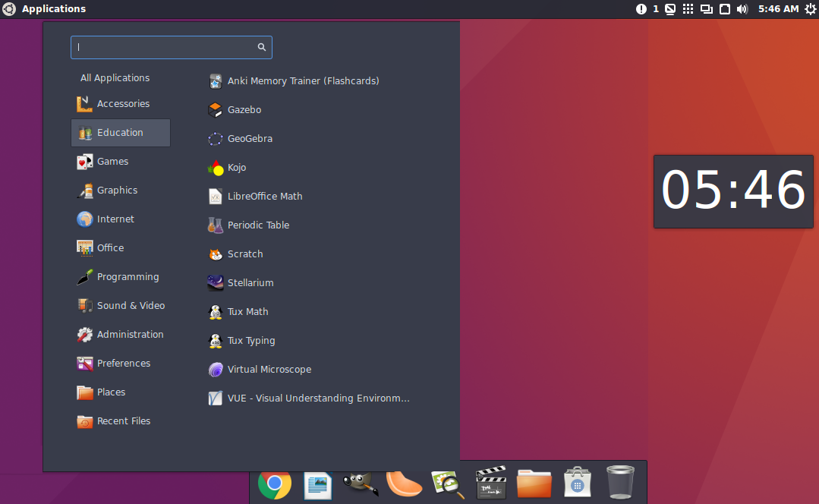Open the file manager folder in dock
The image size is (819, 504).
click(534, 484)
